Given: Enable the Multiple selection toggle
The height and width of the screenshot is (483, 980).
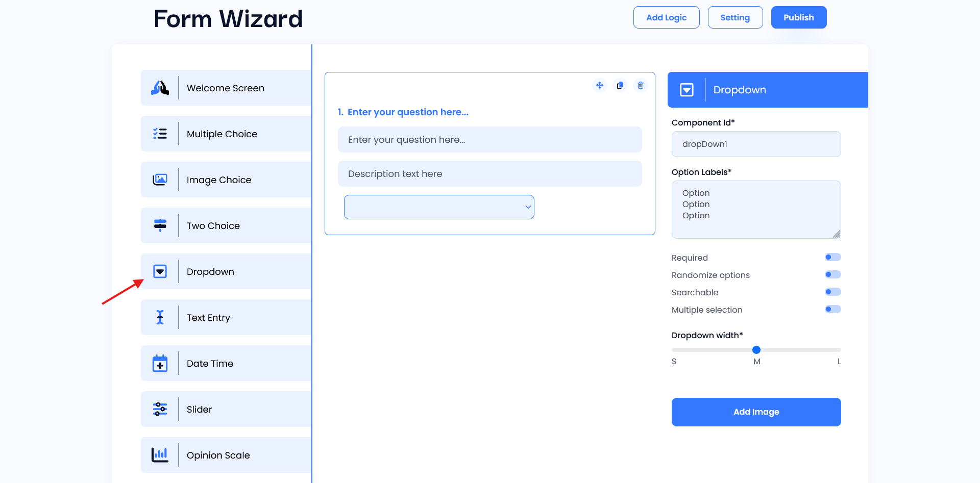Looking at the screenshot, I should [x=832, y=309].
